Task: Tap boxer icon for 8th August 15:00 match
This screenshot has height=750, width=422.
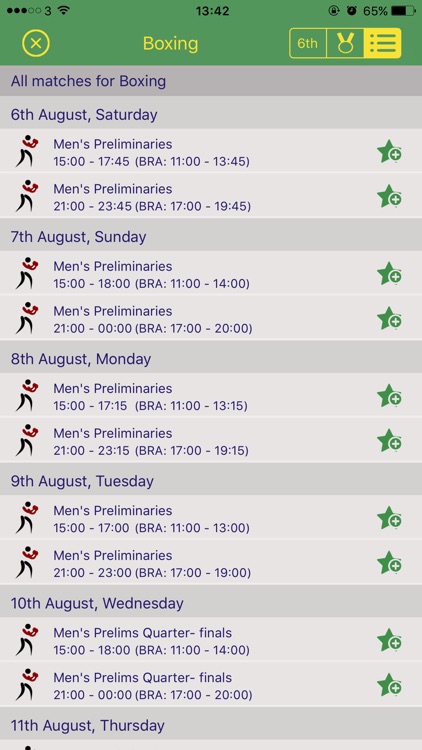Action: [x=26, y=396]
